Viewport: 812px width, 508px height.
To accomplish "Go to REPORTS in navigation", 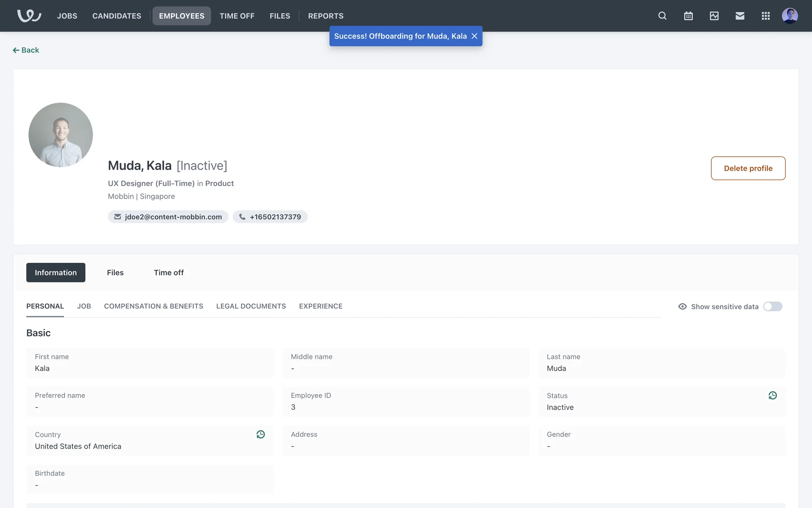I will [x=326, y=16].
